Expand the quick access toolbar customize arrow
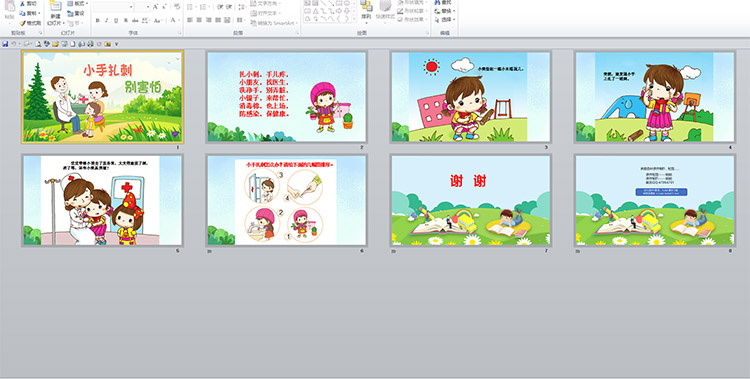The width and height of the screenshot is (750, 379). [116, 44]
